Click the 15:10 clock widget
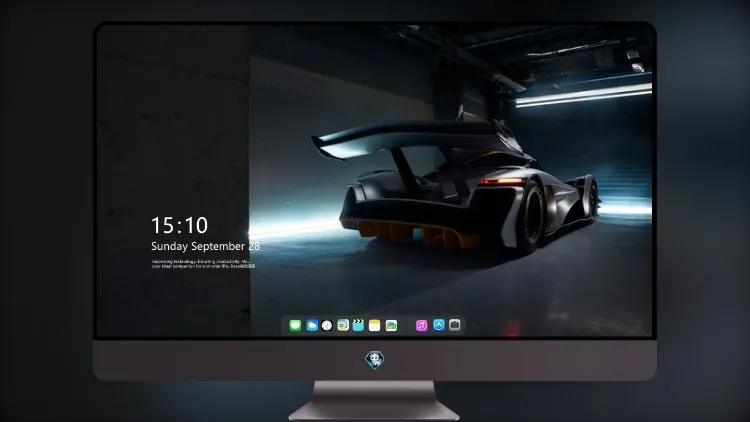 [x=179, y=225]
